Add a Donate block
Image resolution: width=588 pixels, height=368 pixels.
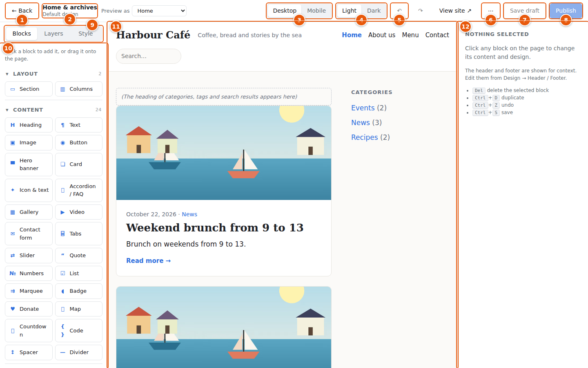[29, 309]
